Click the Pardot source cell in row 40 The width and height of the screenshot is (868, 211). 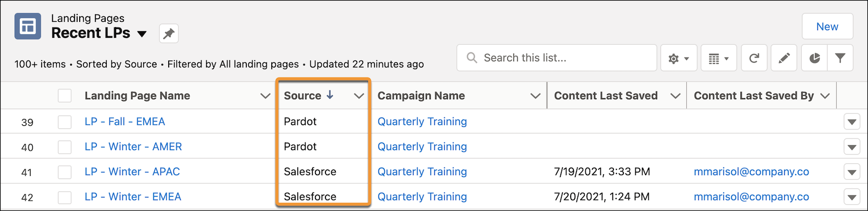300,147
